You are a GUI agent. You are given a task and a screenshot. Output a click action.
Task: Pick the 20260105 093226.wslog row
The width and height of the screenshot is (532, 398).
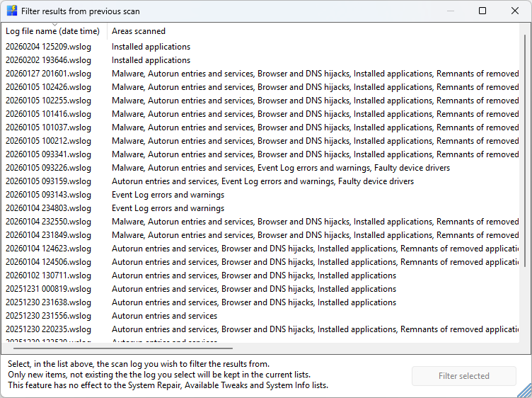click(x=48, y=168)
